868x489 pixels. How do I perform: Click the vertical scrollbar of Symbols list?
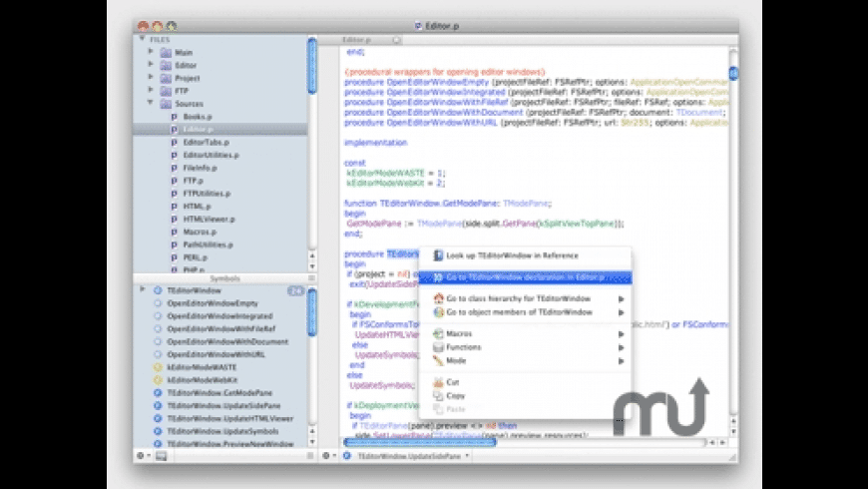(312, 311)
